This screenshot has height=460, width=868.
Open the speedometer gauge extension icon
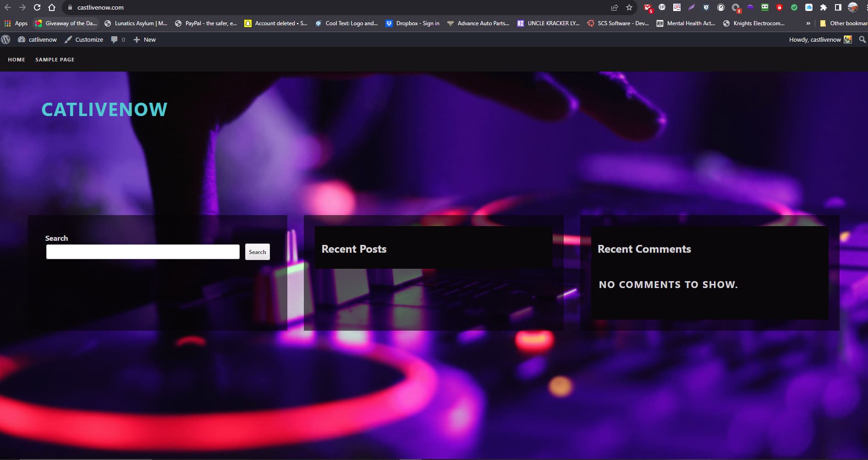coord(721,7)
